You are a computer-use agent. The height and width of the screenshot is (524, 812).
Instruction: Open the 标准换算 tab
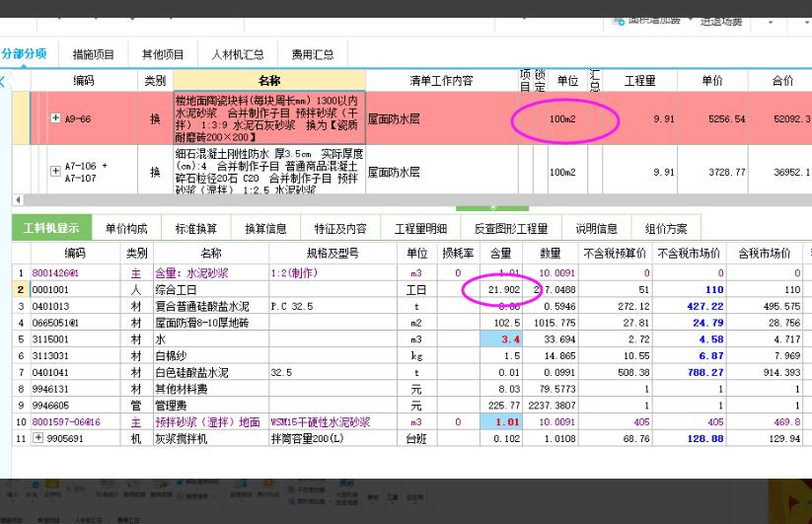pyautogui.click(x=195, y=228)
